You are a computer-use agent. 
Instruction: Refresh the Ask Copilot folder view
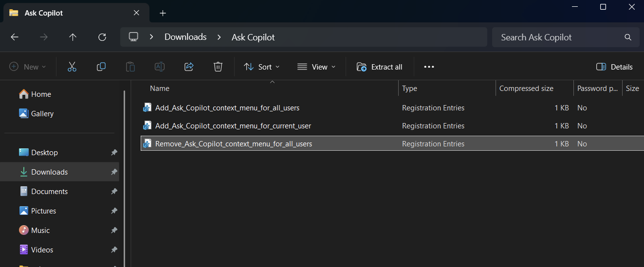coord(102,37)
